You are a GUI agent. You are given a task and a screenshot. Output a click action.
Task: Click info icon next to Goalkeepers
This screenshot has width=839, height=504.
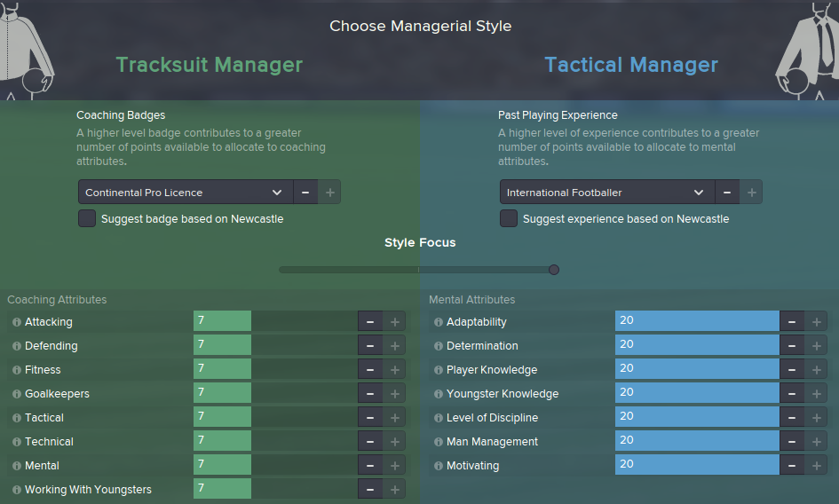[x=17, y=394]
